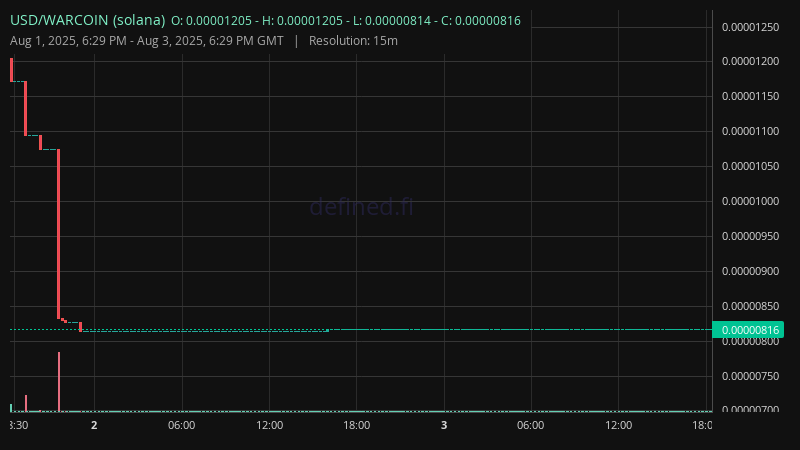Click the tallest red volume bar

59,382
